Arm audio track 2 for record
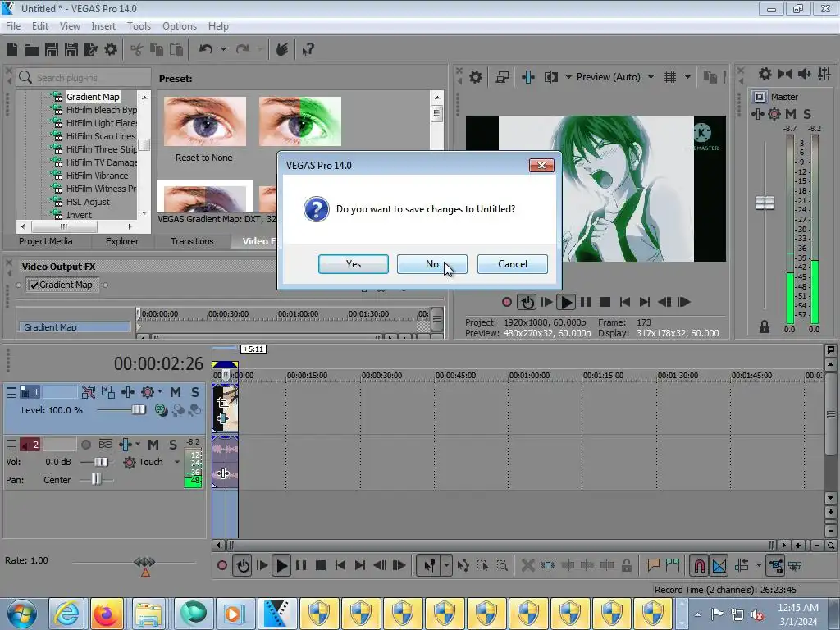Viewport: 840px width, 630px height. click(85, 445)
